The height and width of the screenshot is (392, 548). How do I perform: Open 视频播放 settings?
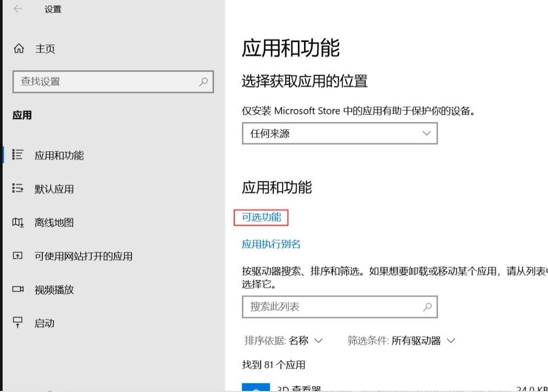[55, 289]
